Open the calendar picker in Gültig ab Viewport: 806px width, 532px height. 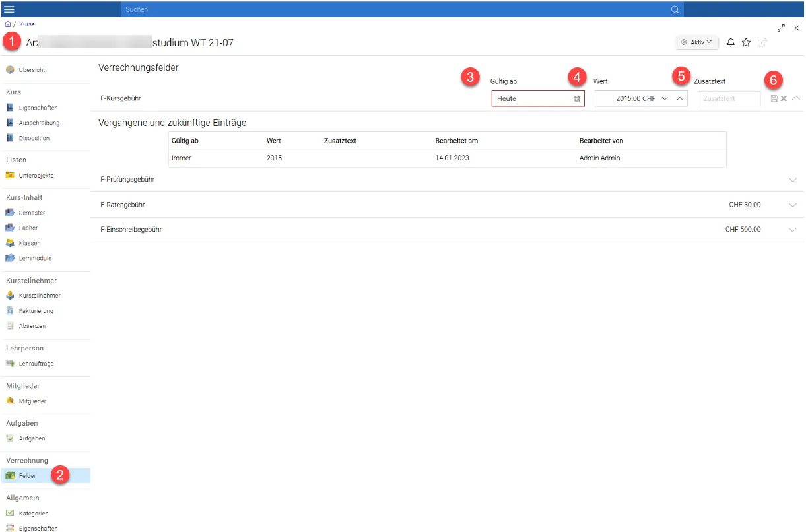(576, 98)
